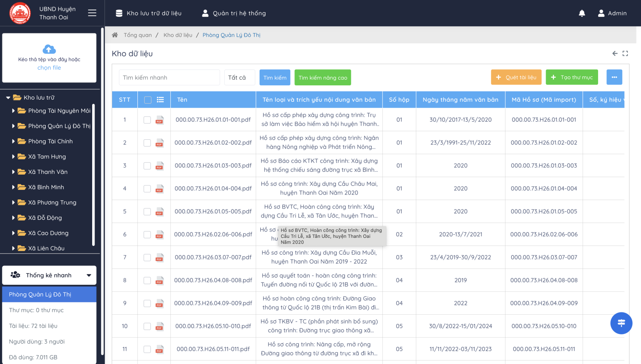Expand Phòng Tài Nguyên Môi folder

click(13, 111)
